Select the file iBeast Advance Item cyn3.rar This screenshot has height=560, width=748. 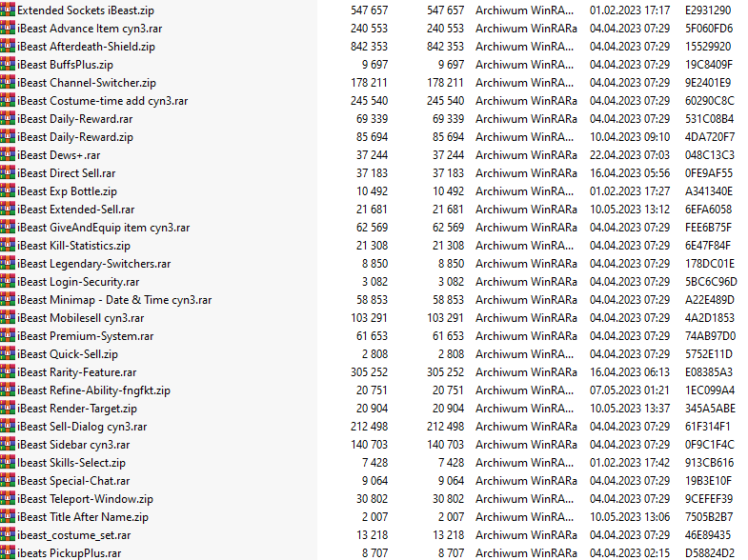93,28
